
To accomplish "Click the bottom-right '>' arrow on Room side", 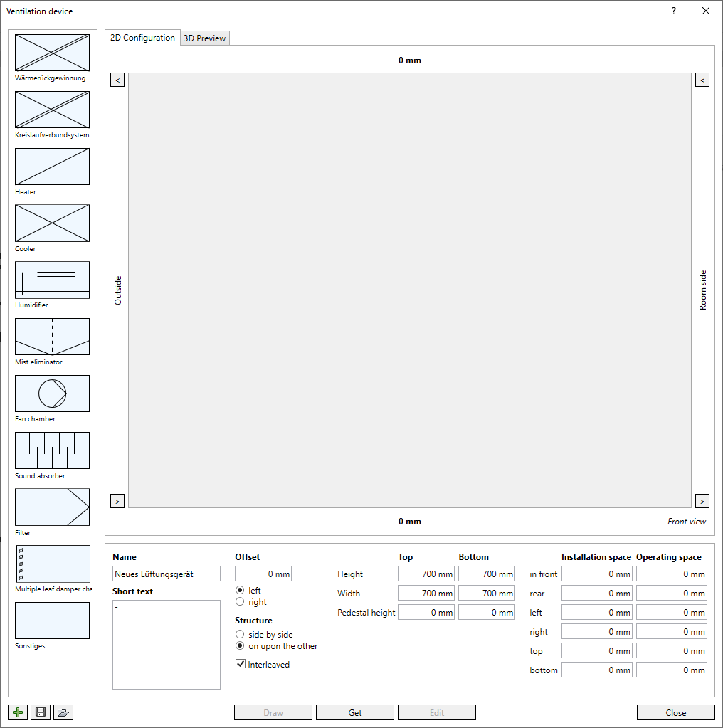I will pos(702,501).
